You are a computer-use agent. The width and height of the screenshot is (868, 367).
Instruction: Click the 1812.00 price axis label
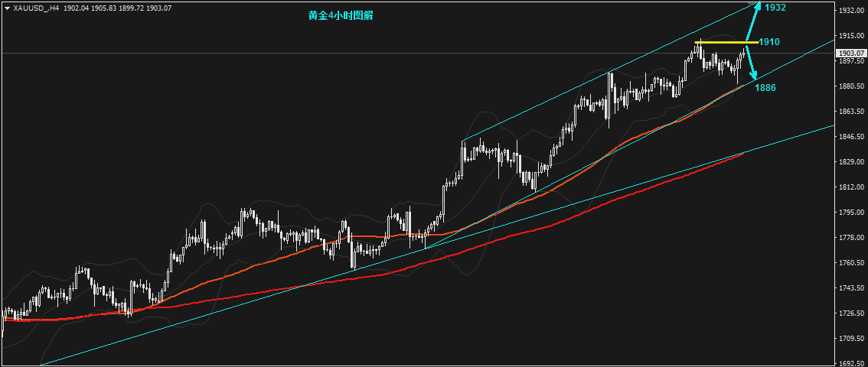click(x=852, y=187)
